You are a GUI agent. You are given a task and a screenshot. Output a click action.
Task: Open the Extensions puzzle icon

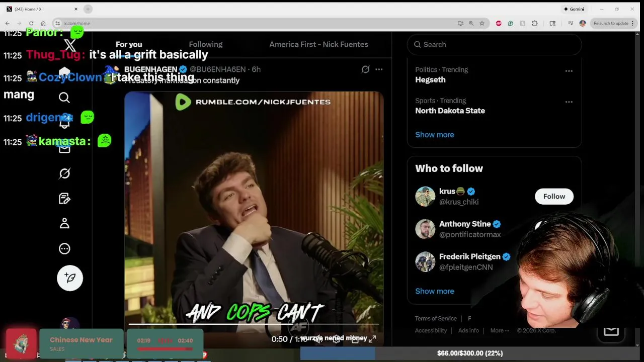coord(535,23)
